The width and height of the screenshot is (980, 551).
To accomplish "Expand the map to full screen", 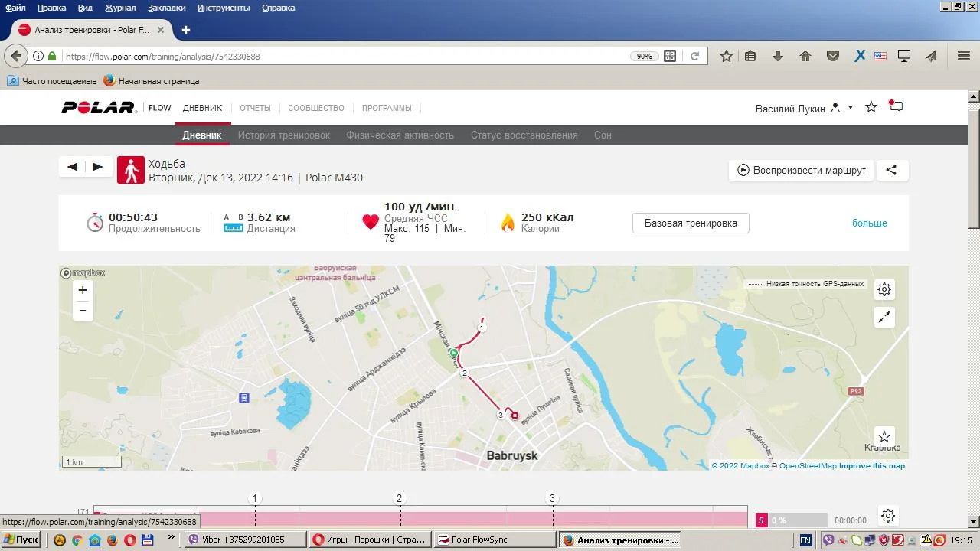I will pos(884,317).
